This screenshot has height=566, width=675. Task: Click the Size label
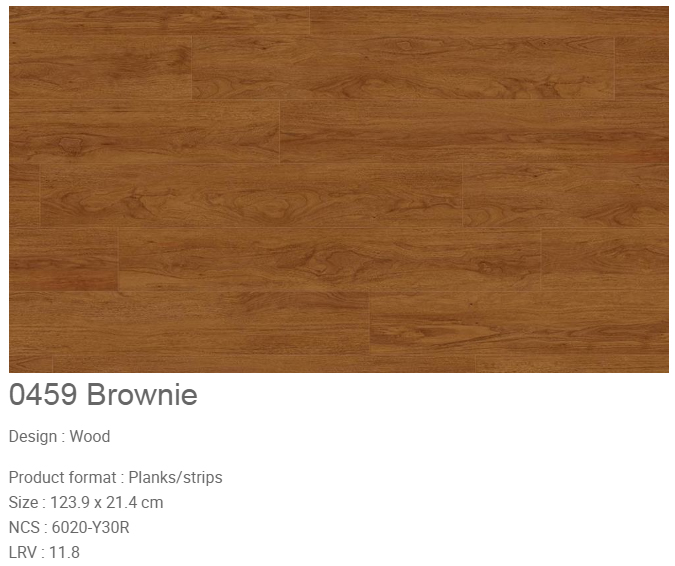click(24, 503)
